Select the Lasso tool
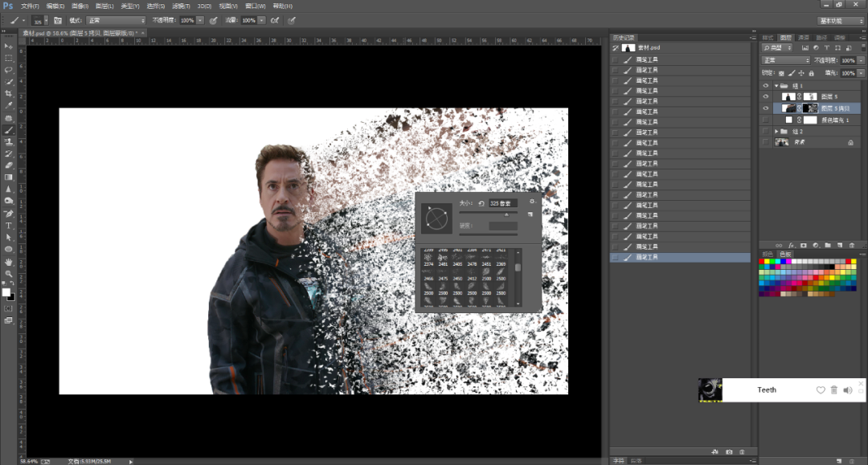 (8, 70)
